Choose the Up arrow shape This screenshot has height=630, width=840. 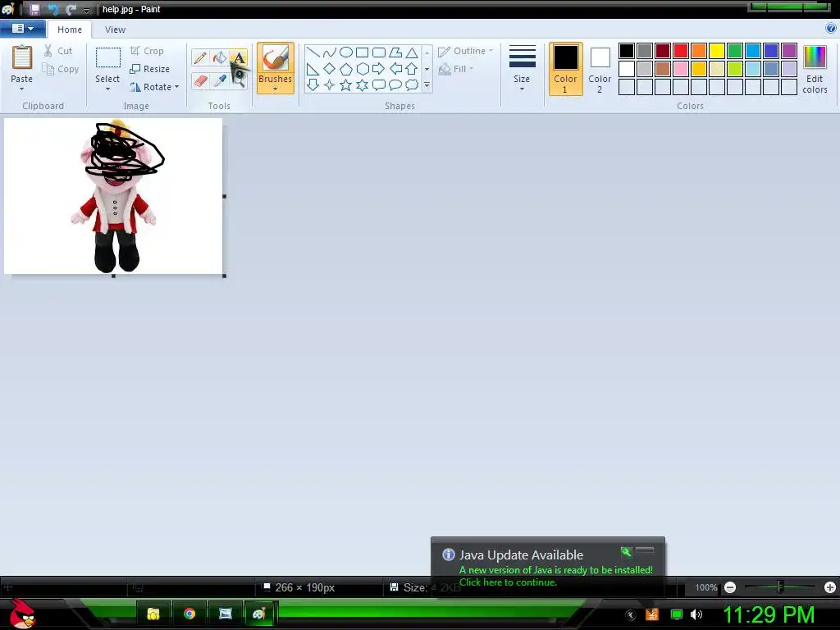[x=412, y=69]
